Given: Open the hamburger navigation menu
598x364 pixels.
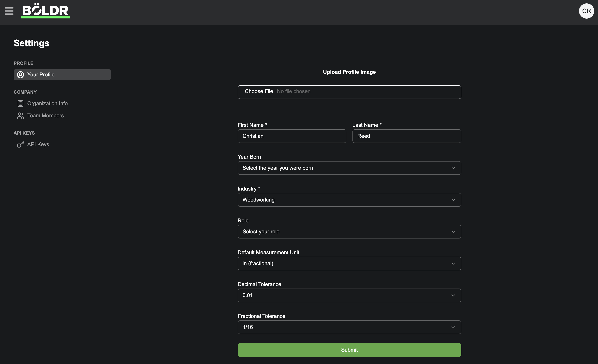Looking at the screenshot, I should 9,11.
